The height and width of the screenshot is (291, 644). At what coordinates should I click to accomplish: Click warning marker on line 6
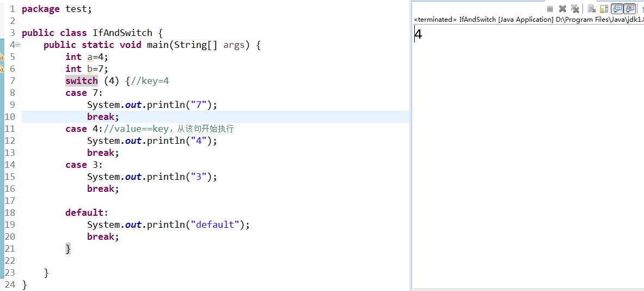2,69
